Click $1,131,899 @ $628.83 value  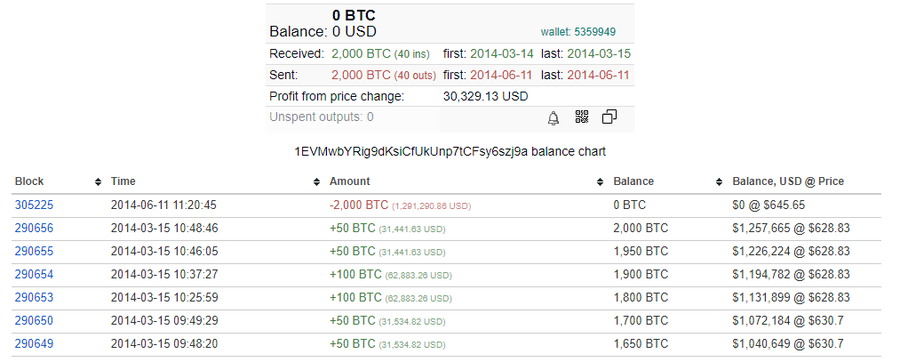791,298
